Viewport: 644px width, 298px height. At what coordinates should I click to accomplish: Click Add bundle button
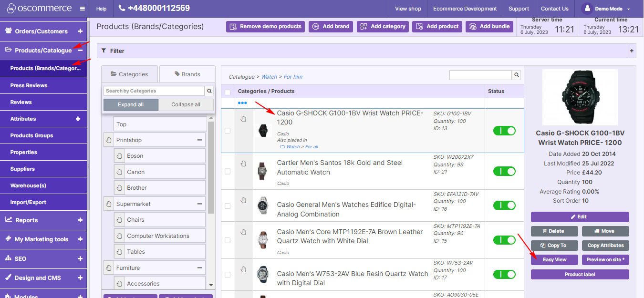[489, 27]
